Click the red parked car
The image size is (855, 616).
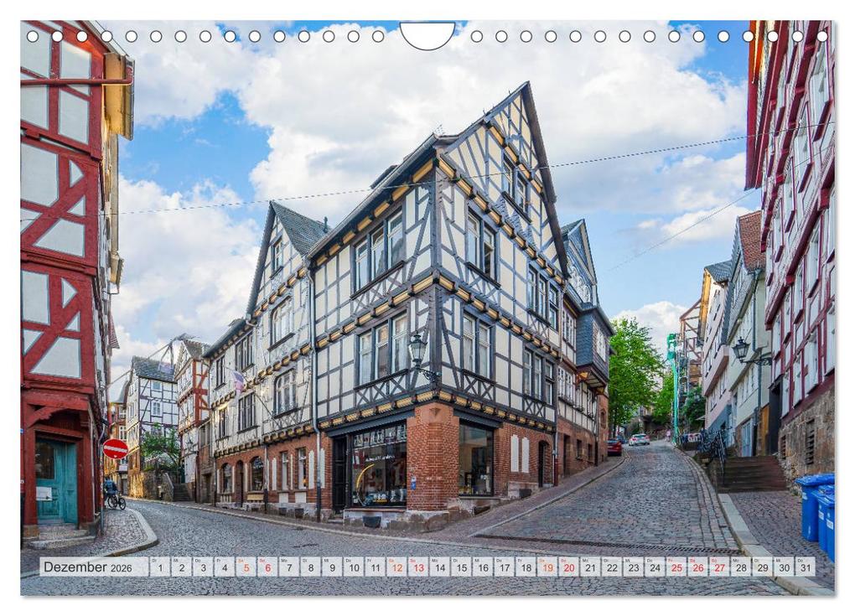pos(614,447)
